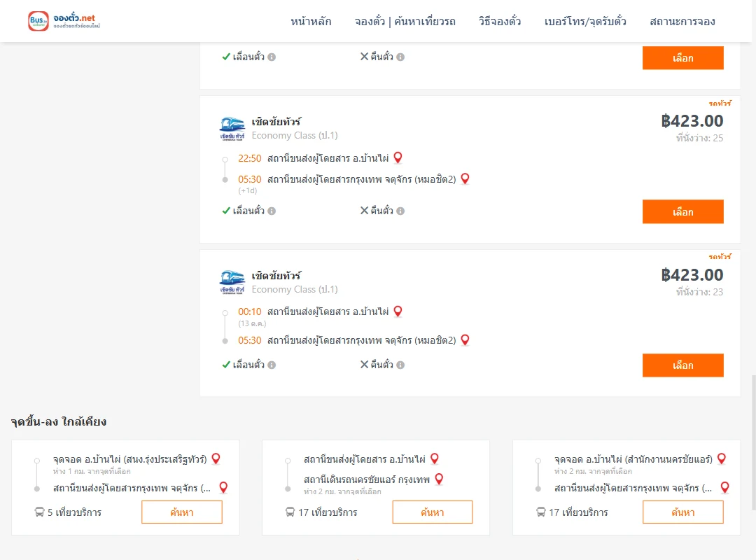756x560 pixels.
Task: Click the จุดขึ้น-ลง ใกล้เคียง heading
Action: click(59, 421)
